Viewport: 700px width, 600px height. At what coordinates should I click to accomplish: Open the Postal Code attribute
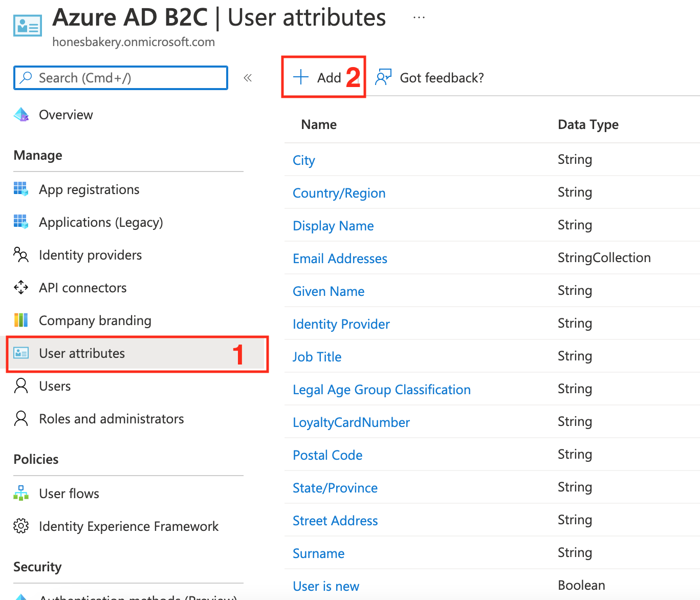point(327,455)
